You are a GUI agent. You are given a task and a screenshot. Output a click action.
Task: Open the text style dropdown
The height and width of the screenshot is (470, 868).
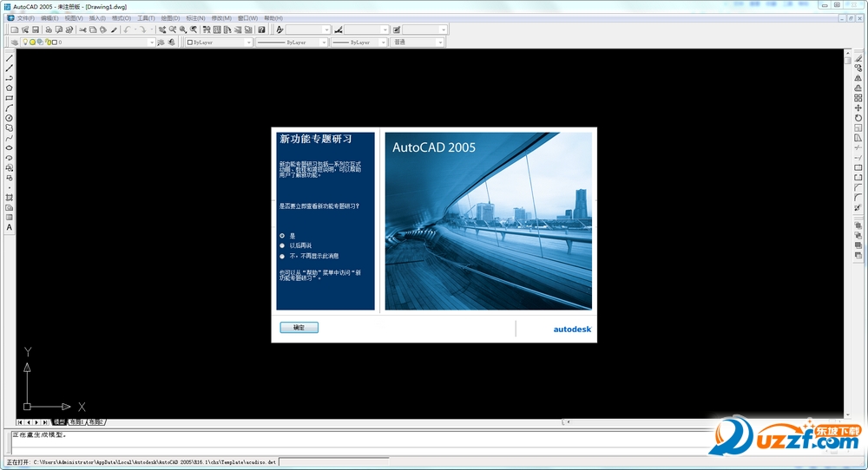(326, 29)
